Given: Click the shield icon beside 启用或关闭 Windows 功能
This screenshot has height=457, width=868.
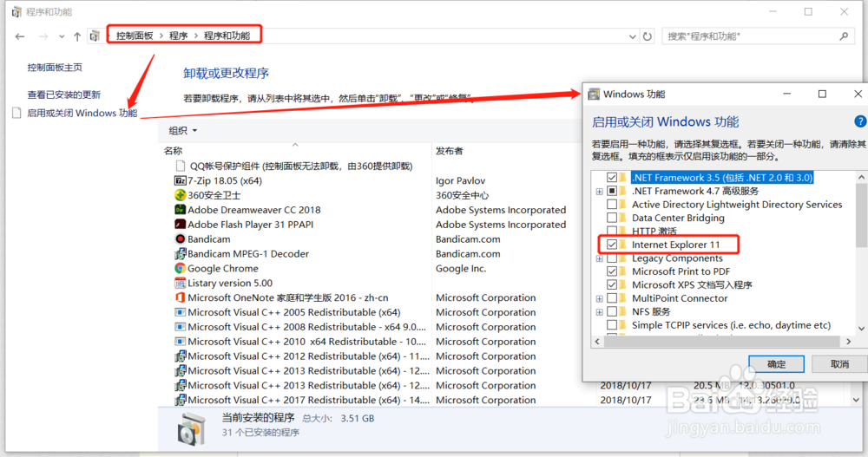Looking at the screenshot, I should [16, 113].
